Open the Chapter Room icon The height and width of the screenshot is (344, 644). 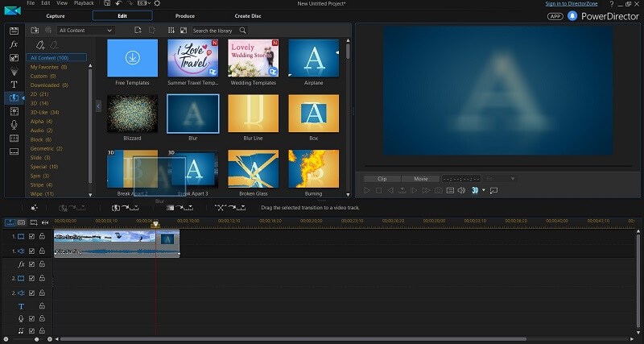pos(14,139)
